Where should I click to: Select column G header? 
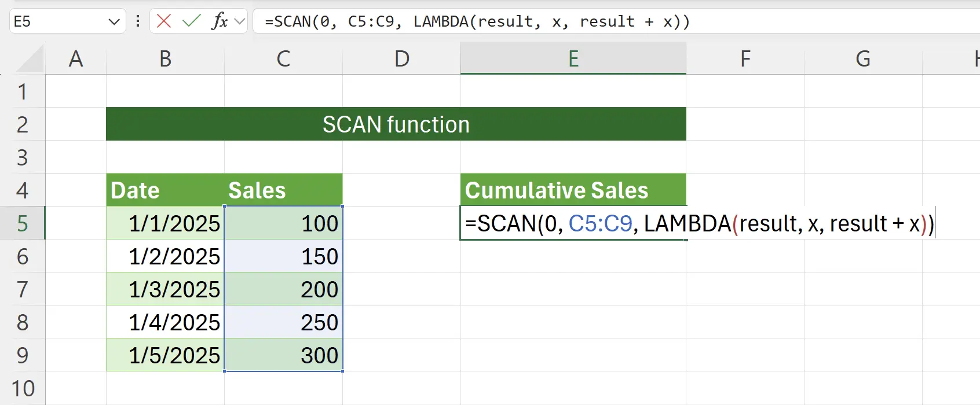pos(863,58)
